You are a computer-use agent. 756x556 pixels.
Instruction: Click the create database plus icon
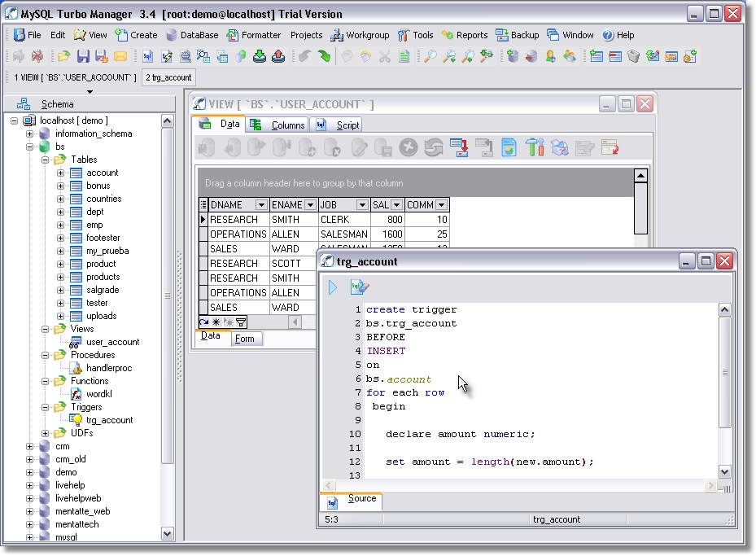point(513,56)
